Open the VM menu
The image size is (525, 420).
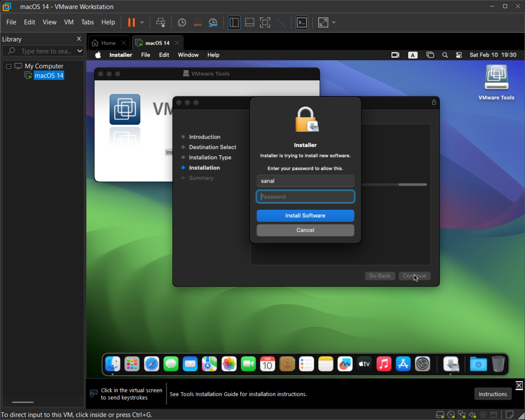pyautogui.click(x=69, y=22)
